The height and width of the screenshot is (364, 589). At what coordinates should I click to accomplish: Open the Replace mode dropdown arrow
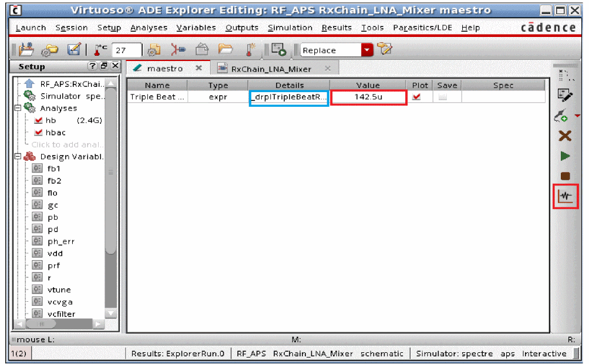tap(367, 50)
